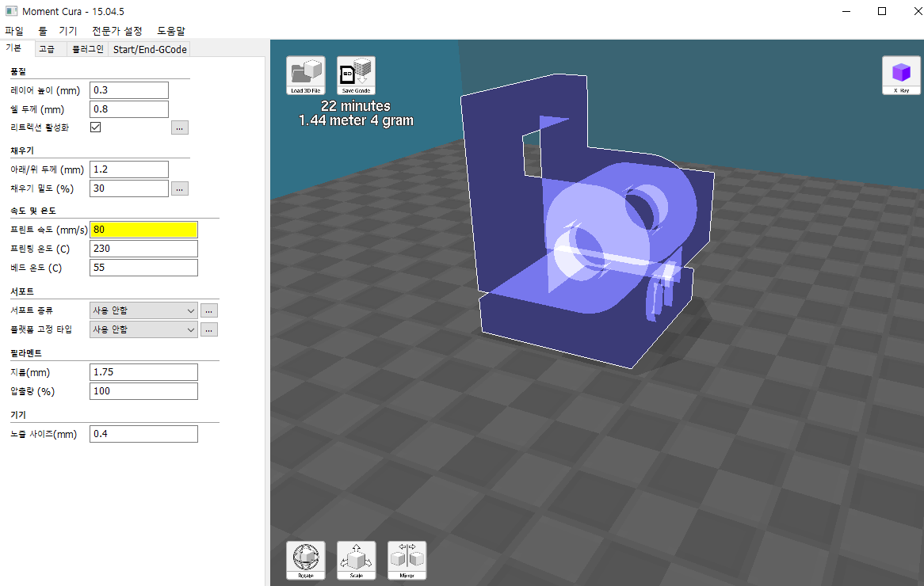Click the 프린트 속도 (mm/s) label
924x586 pixels.
click(49, 230)
